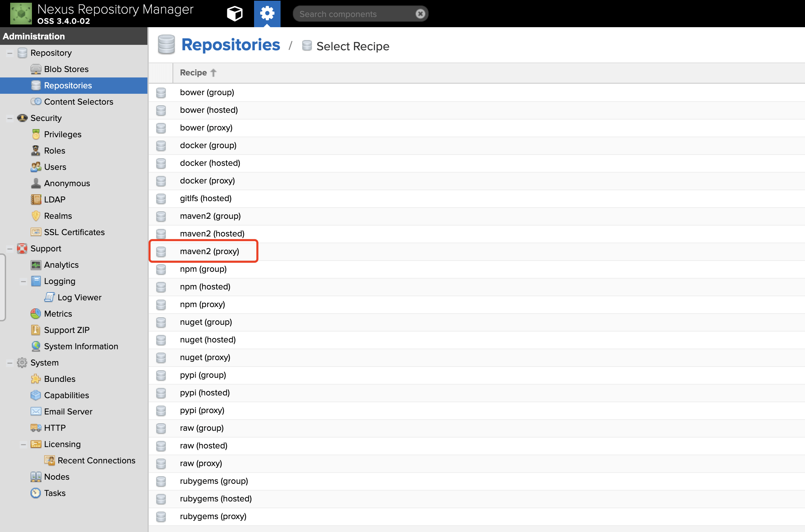Collapse the Security section
The width and height of the screenshot is (805, 532).
pyautogui.click(x=10, y=118)
